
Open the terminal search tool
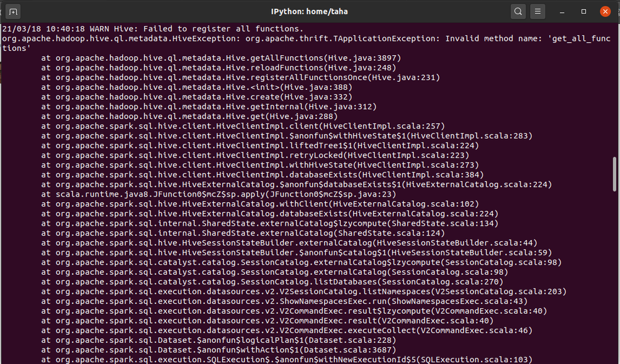(x=518, y=11)
